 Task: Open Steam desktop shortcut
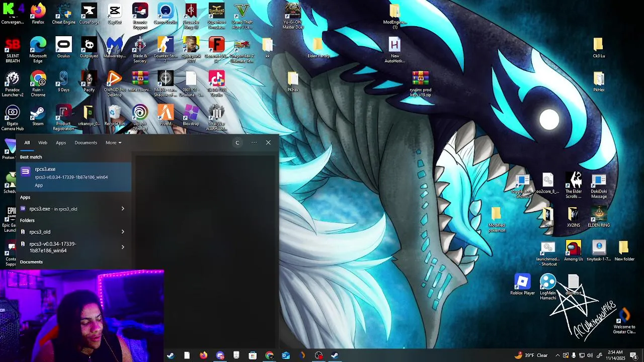[x=38, y=115]
